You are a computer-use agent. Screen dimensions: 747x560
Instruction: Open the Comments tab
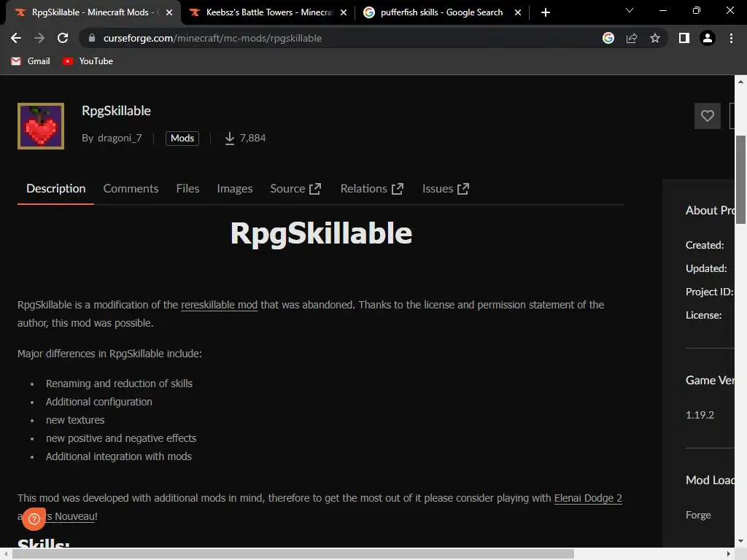tap(131, 189)
